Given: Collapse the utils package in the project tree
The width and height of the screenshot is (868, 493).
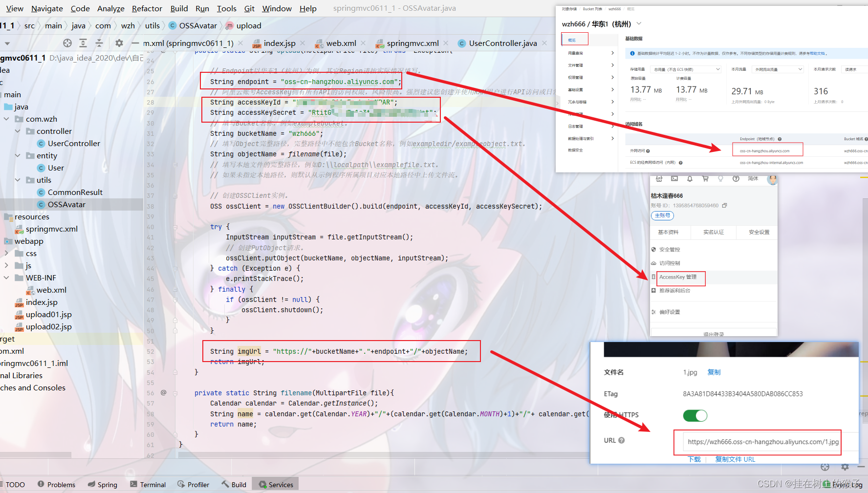Looking at the screenshot, I should coord(18,180).
